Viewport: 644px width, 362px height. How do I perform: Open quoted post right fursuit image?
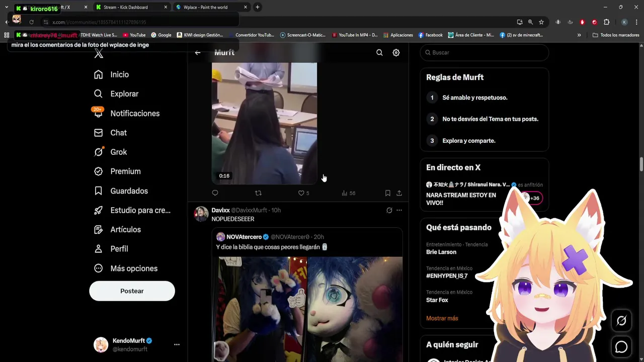pos(355,309)
